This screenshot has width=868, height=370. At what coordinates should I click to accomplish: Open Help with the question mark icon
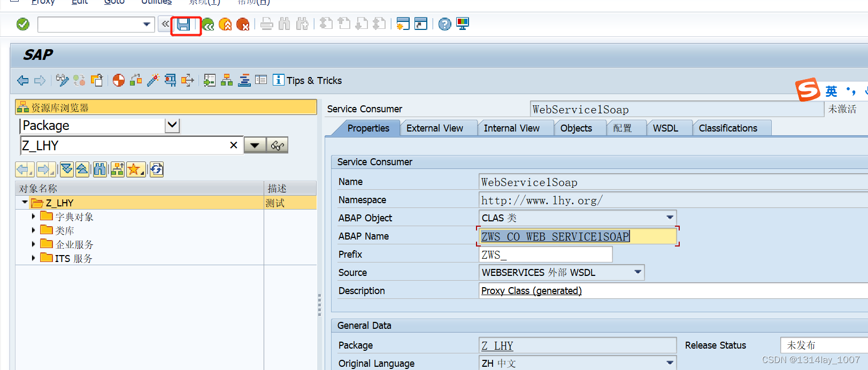coord(445,24)
